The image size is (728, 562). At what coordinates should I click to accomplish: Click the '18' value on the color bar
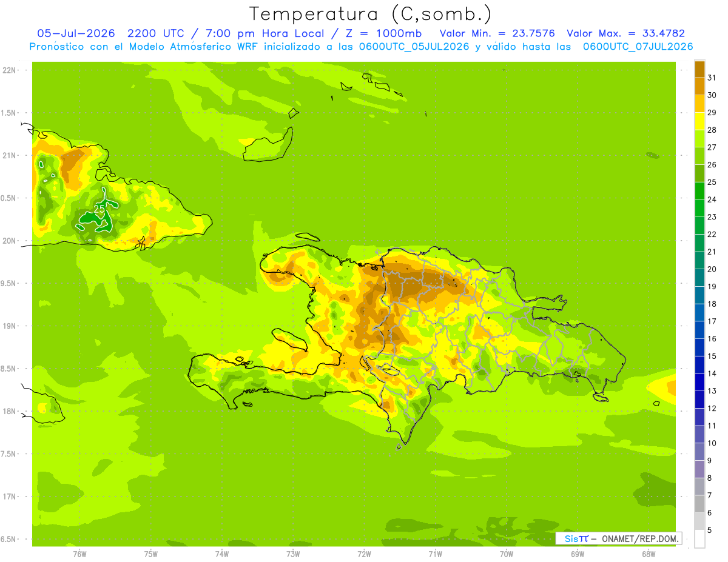(712, 304)
